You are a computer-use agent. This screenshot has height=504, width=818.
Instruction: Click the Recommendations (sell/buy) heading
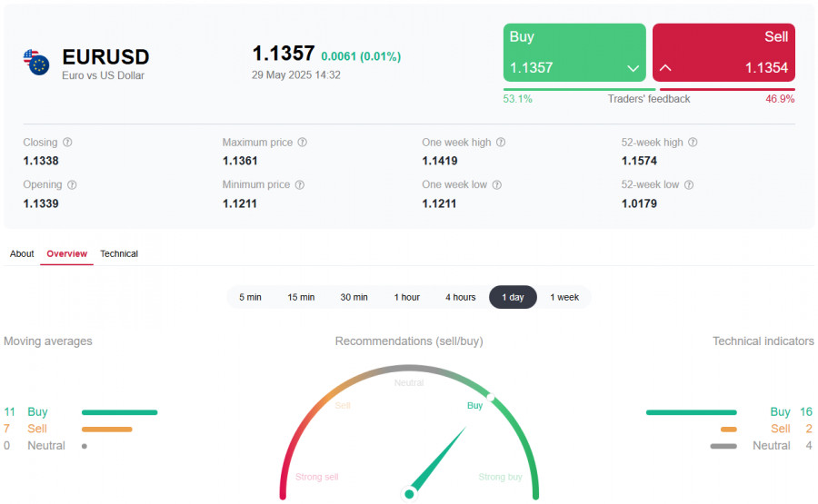tap(409, 341)
